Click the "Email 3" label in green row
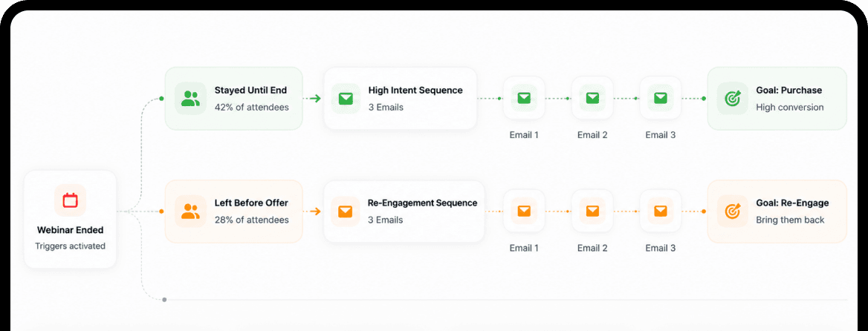This screenshot has width=868, height=331. point(661,135)
